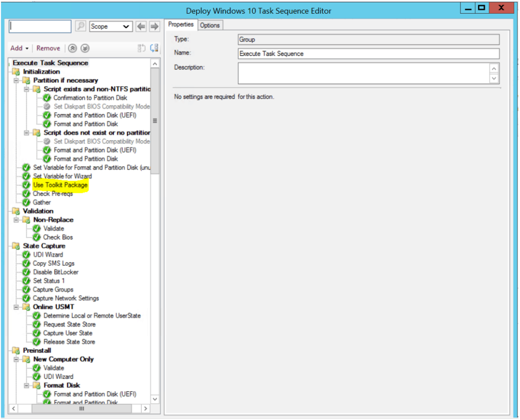Close the Task Sequence Editor window
The height and width of the screenshot is (420, 520).
501,8
